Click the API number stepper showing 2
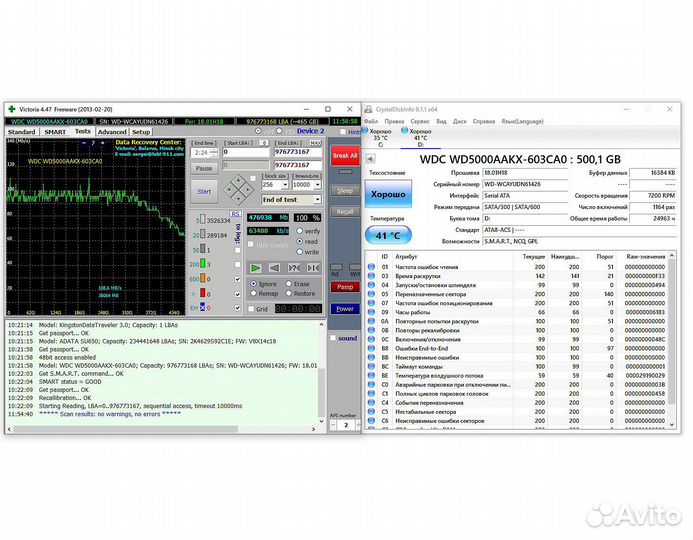693x540 pixels. [x=346, y=425]
